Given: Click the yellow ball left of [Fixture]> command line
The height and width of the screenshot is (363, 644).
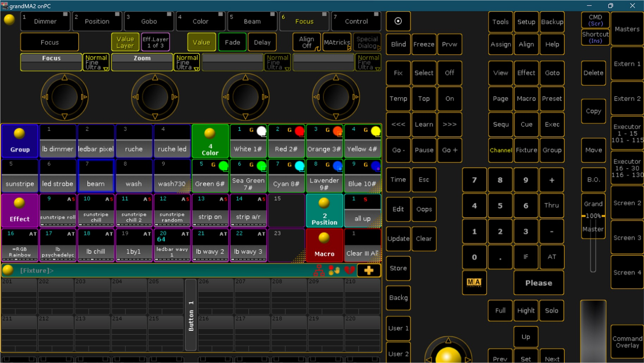Looking at the screenshot, I should pyautogui.click(x=8, y=270).
